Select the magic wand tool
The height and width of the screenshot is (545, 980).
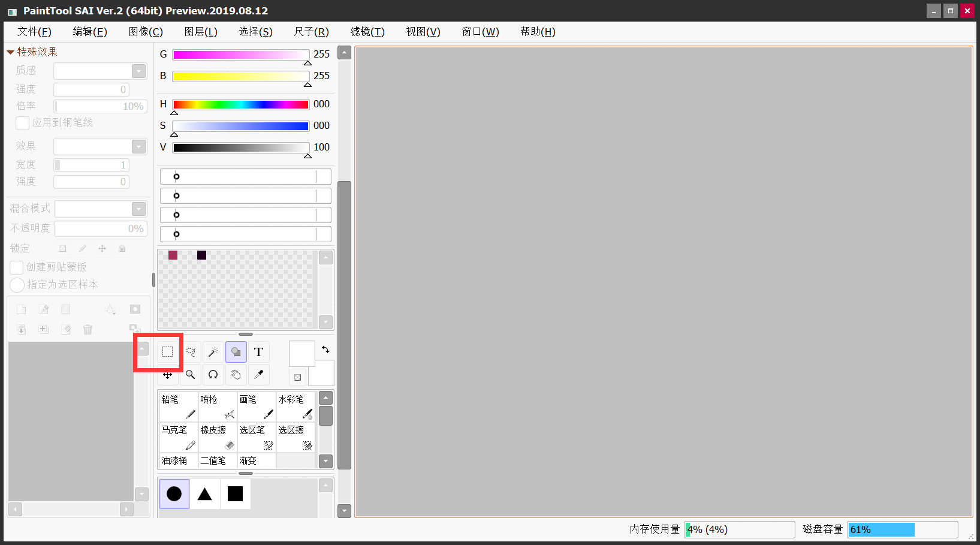[213, 352]
